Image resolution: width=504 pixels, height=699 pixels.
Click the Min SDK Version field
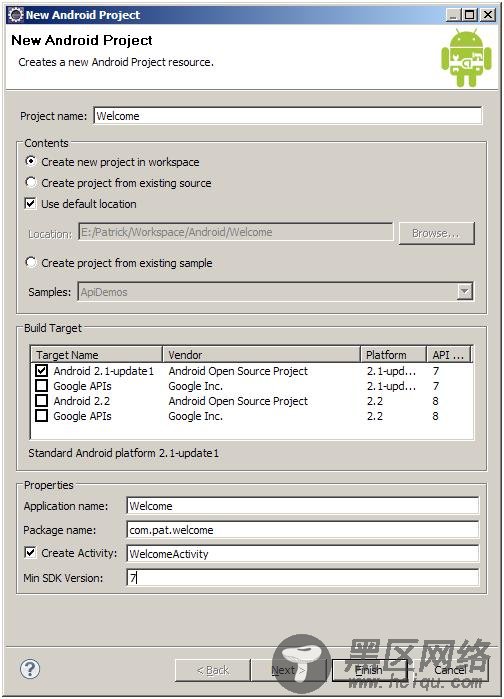(x=303, y=578)
